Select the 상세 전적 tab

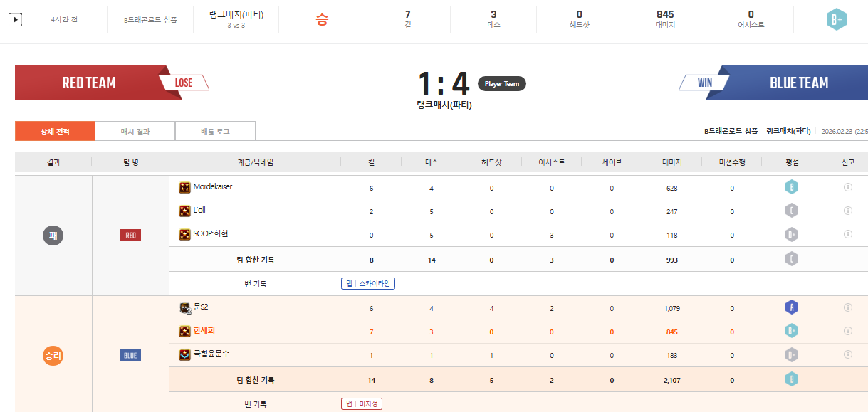(55, 131)
